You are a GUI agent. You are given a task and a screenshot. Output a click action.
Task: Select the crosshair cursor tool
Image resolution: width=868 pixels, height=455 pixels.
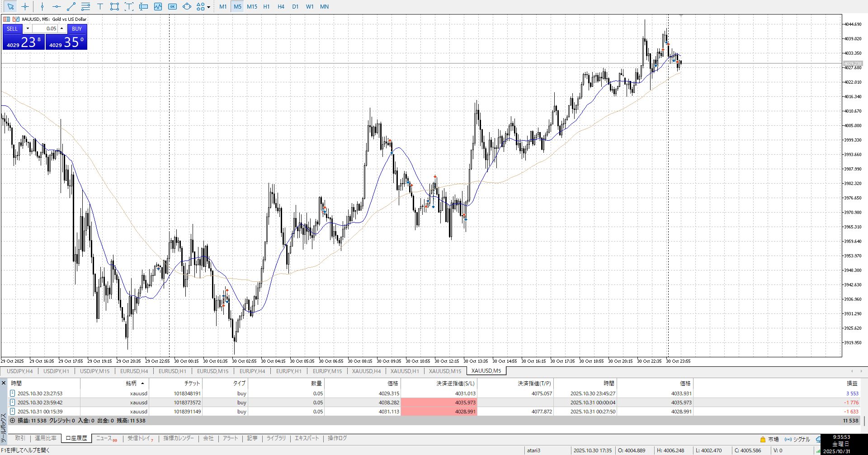[25, 6]
